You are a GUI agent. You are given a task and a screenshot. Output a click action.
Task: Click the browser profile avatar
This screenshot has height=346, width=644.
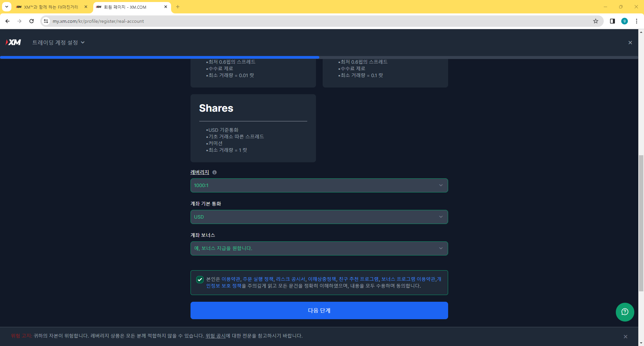[624, 21]
